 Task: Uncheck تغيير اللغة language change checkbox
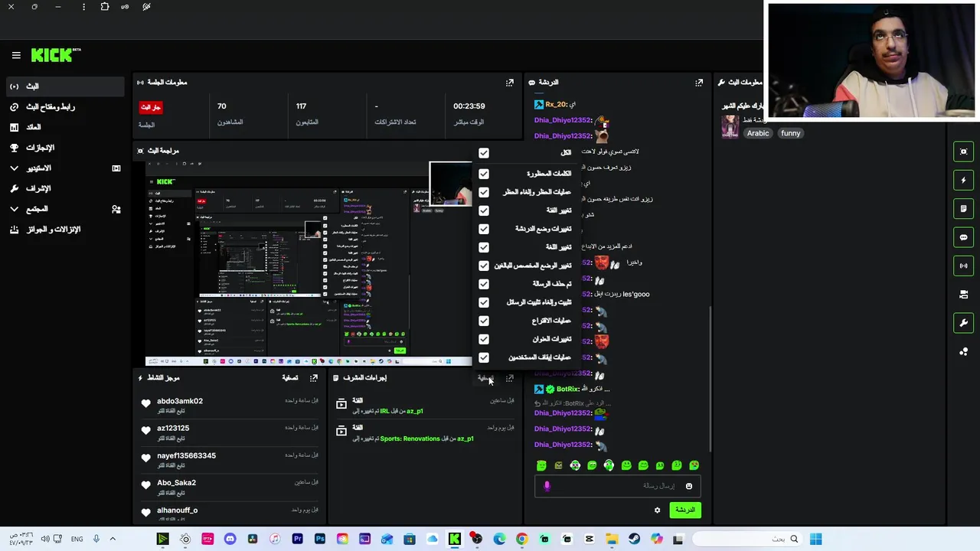484,247
